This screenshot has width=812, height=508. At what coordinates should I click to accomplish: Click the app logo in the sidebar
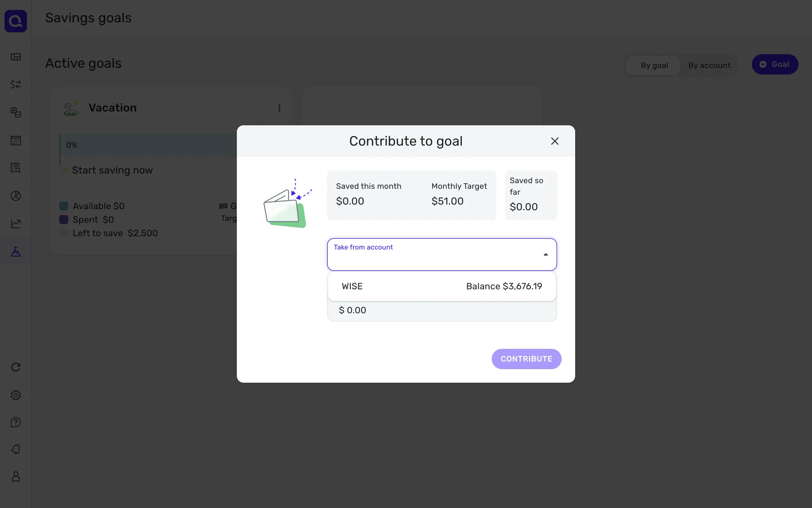(16, 21)
